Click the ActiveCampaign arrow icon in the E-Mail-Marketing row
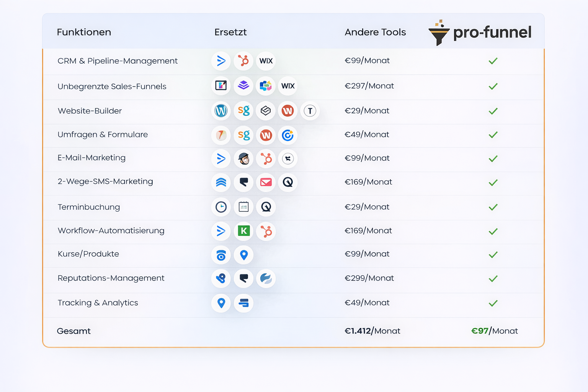The height and width of the screenshot is (392, 588). click(221, 158)
